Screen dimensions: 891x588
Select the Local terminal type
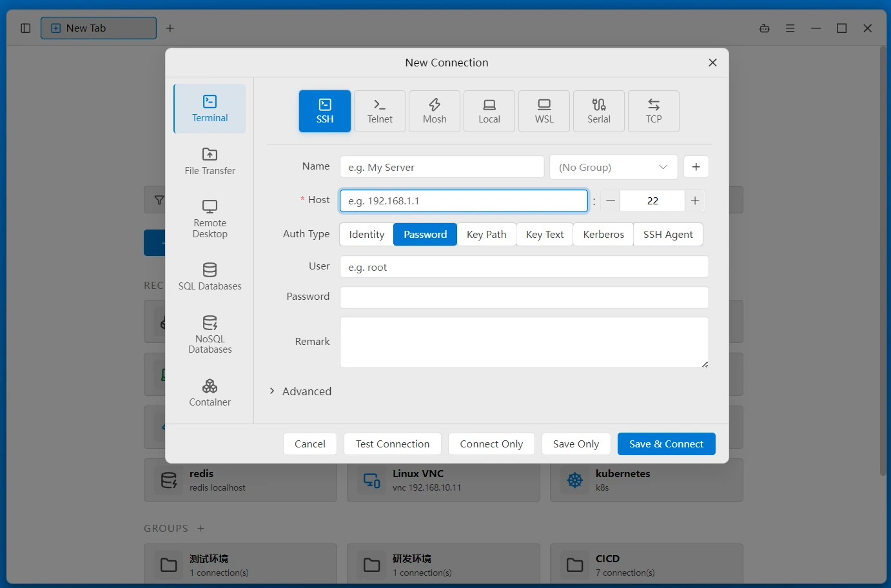[x=489, y=111]
